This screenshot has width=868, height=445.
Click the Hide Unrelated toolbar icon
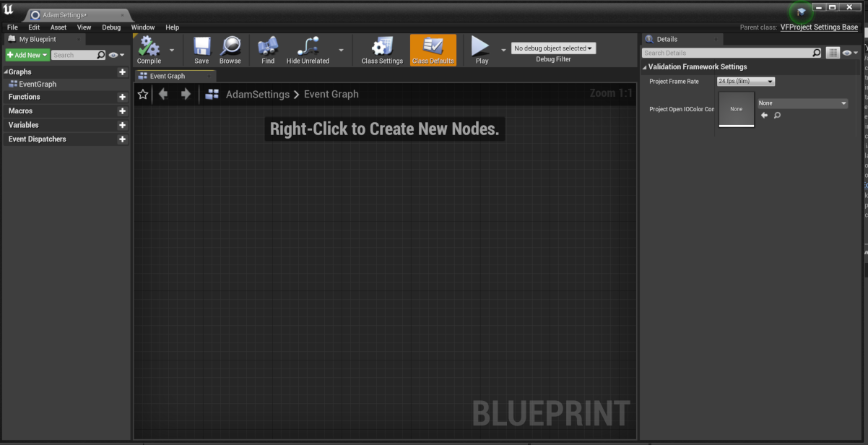(308, 48)
